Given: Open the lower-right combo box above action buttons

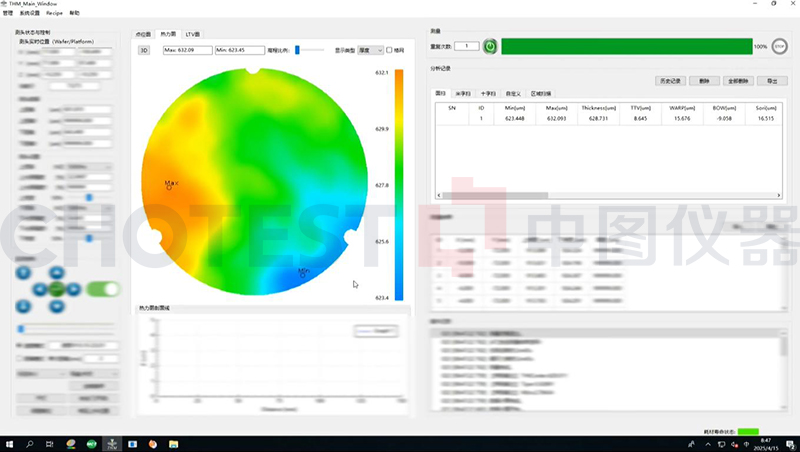Looking at the screenshot, I should pos(94,374).
